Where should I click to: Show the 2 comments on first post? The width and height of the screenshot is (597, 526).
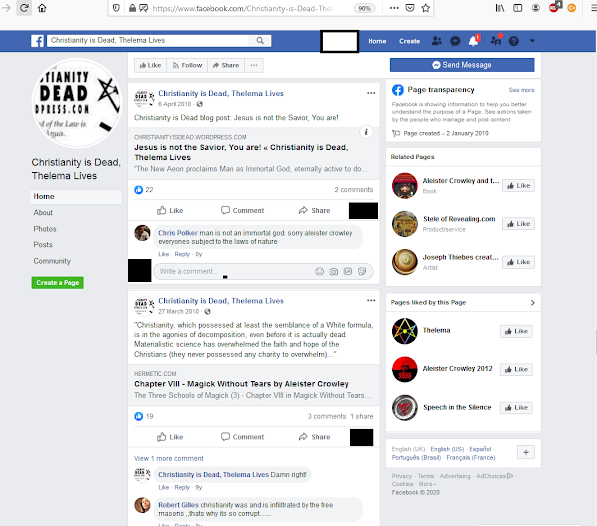coord(354,190)
